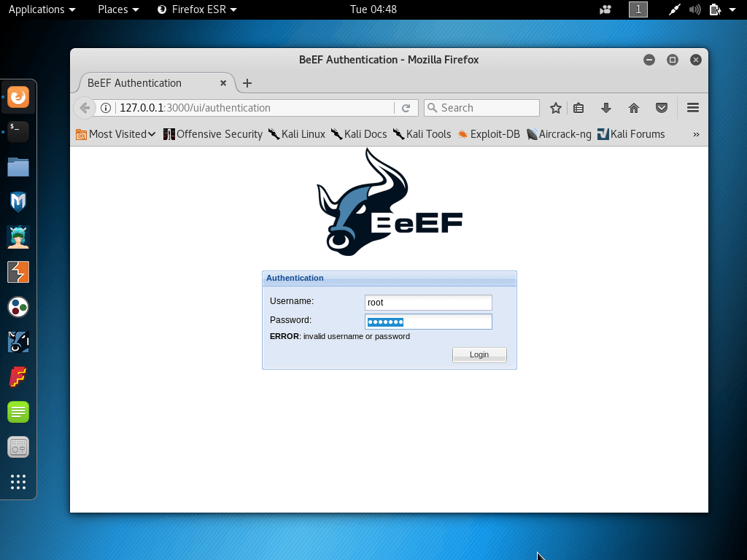747x560 pixels.
Task: Click the 'Username:' label
Action: tap(292, 301)
